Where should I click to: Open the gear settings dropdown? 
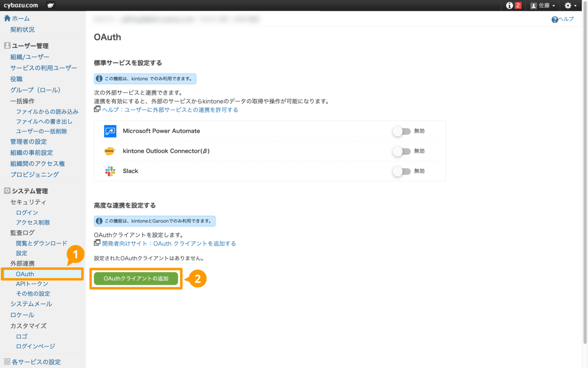570,5
